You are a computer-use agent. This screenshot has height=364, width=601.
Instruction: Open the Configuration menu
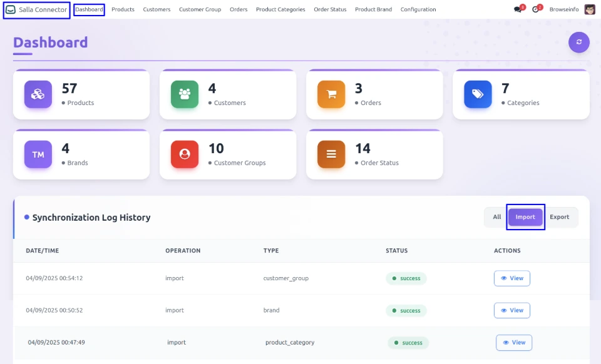click(418, 9)
